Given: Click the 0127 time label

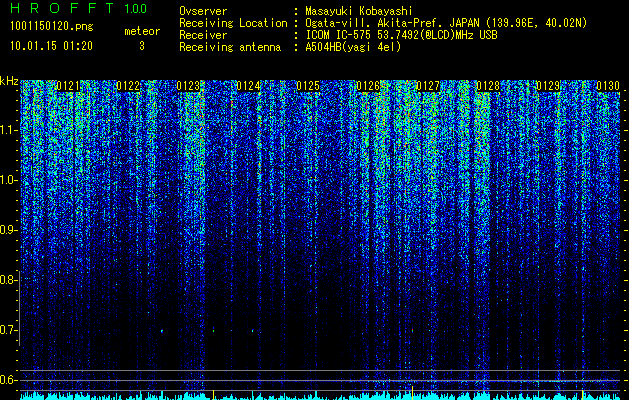Looking at the screenshot, I should [428, 86].
